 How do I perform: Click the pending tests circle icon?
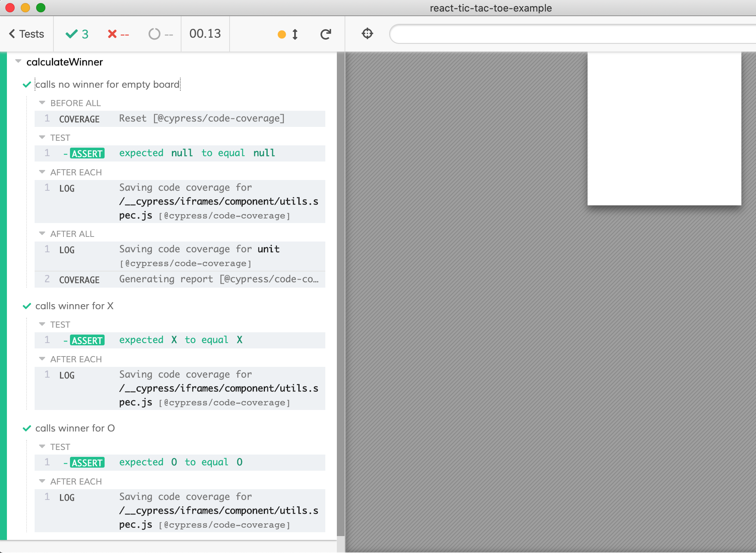(154, 34)
